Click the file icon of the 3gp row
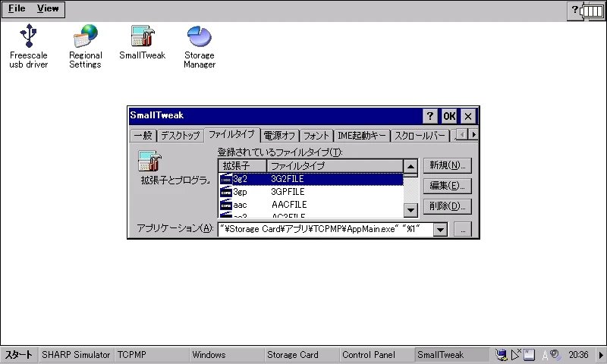Screen dimensions: 607x364 coord(225,192)
